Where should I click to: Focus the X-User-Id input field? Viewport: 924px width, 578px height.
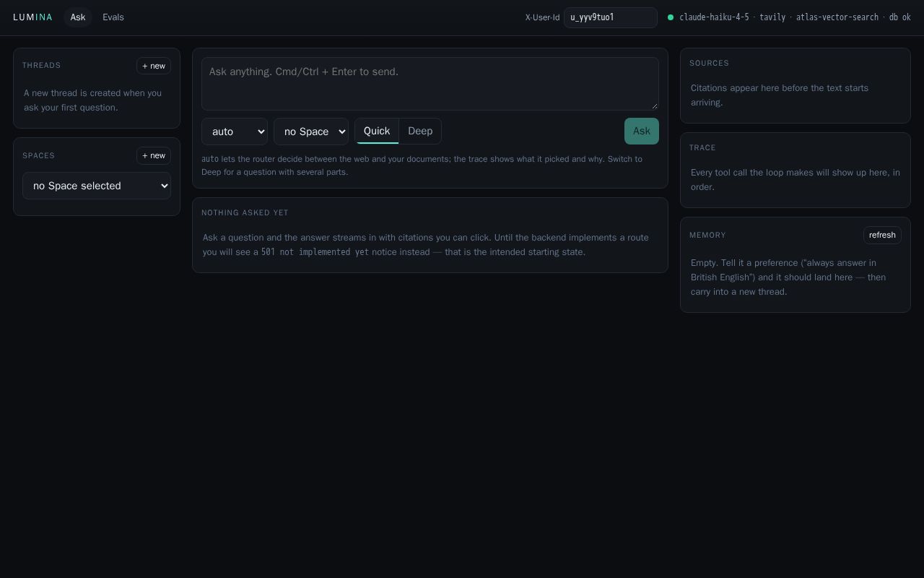(611, 17)
